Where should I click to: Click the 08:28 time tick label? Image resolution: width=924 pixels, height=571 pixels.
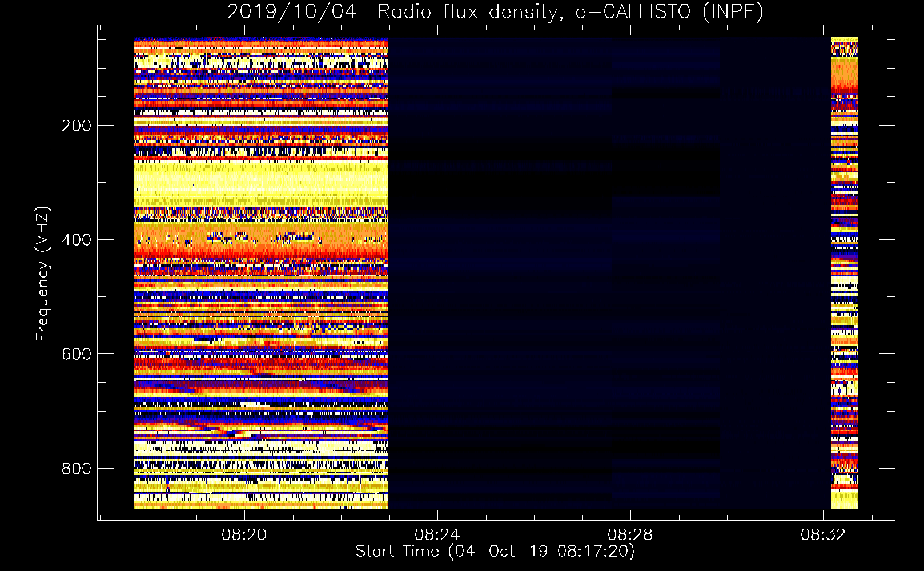coord(630,535)
